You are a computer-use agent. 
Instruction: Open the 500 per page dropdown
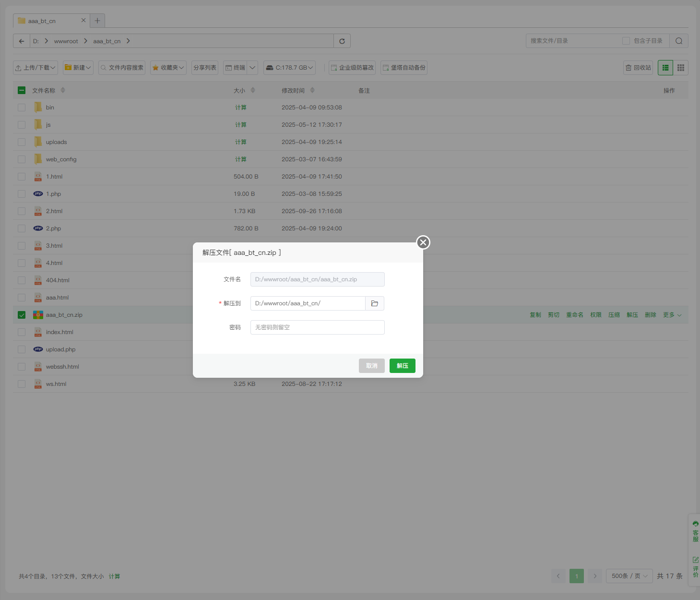pyautogui.click(x=629, y=576)
